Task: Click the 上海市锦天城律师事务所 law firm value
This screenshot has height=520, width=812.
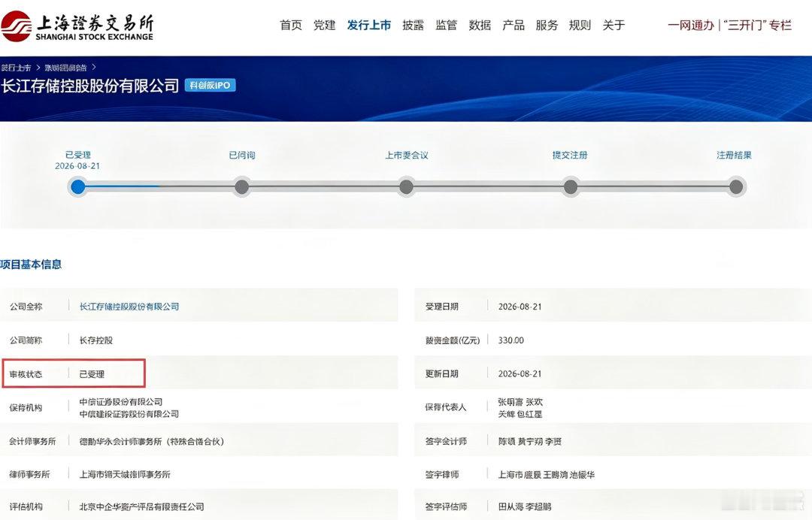Action: click(125, 474)
